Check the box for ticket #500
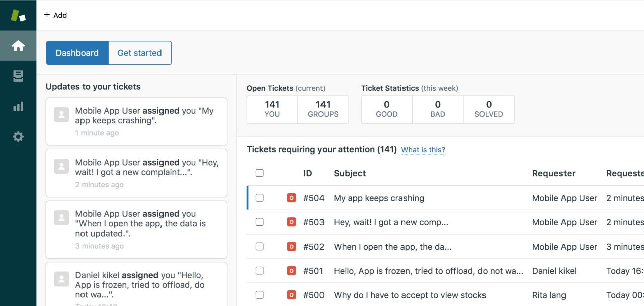The image size is (644, 306). pyautogui.click(x=260, y=295)
